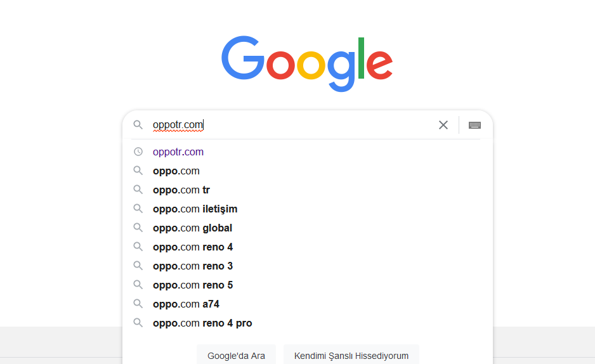This screenshot has height=364, width=595.
Task: Select the "oppotr.com" history suggestion
Action: (x=178, y=152)
